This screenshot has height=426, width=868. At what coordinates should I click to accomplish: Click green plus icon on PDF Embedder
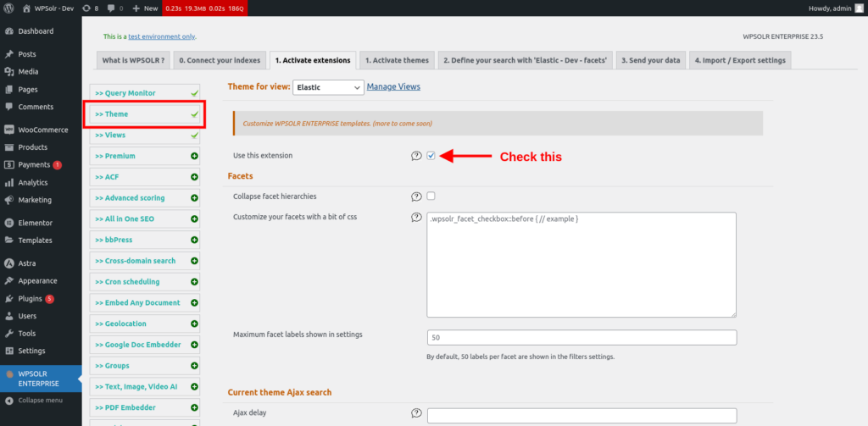194,407
